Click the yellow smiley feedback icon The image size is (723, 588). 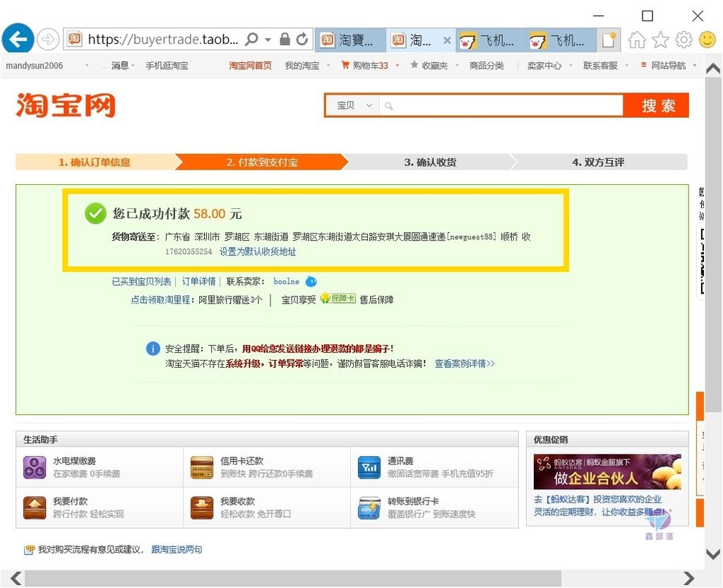(707, 40)
